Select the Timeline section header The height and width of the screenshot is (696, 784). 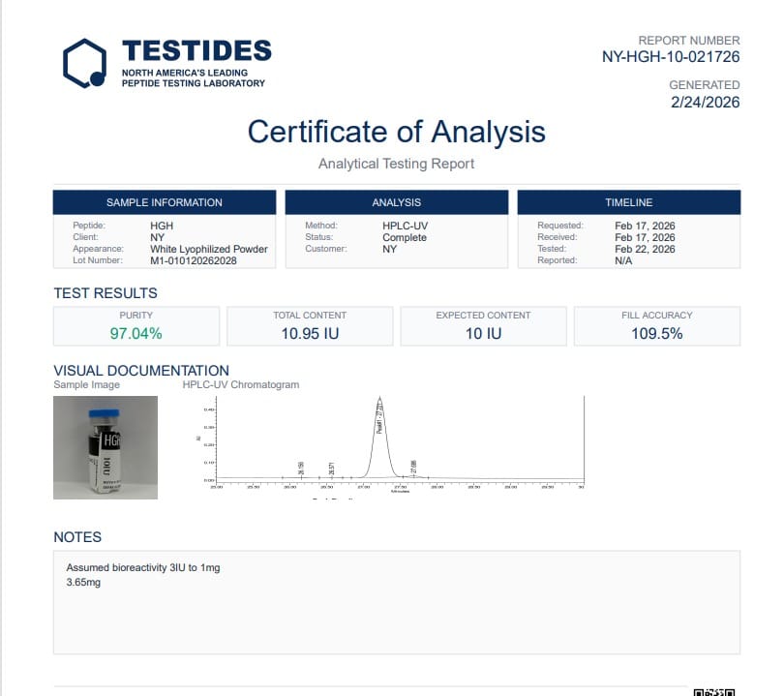click(628, 202)
